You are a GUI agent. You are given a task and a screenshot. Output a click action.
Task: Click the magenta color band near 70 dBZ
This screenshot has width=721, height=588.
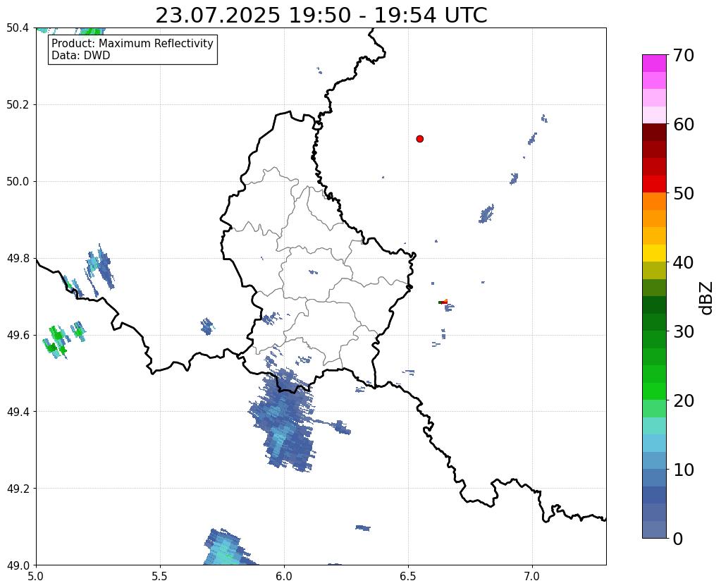coord(654,63)
